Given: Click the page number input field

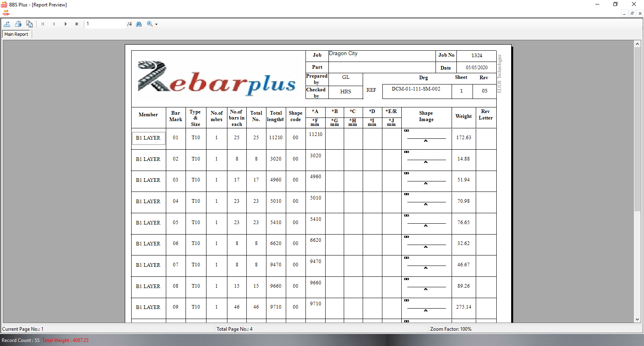Looking at the screenshot, I should point(105,24).
